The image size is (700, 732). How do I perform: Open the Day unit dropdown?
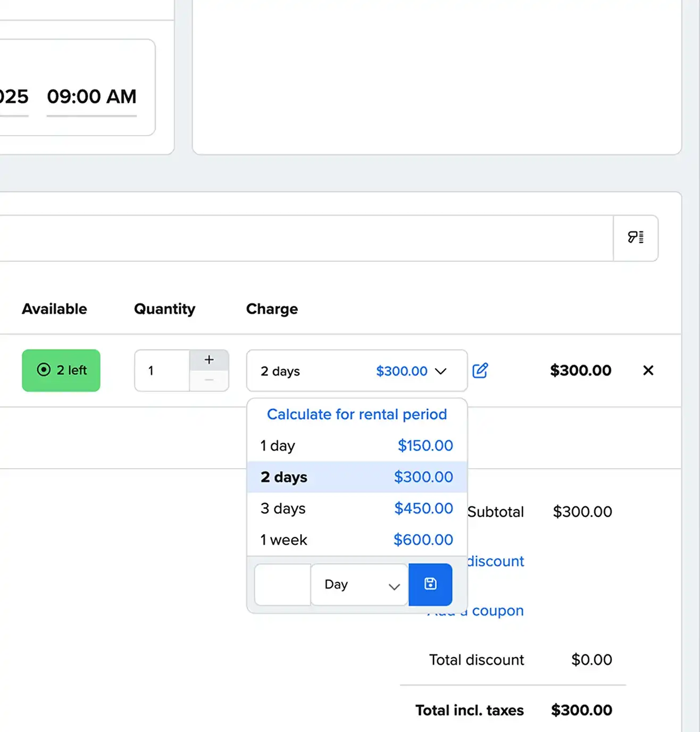pos(359,585)
